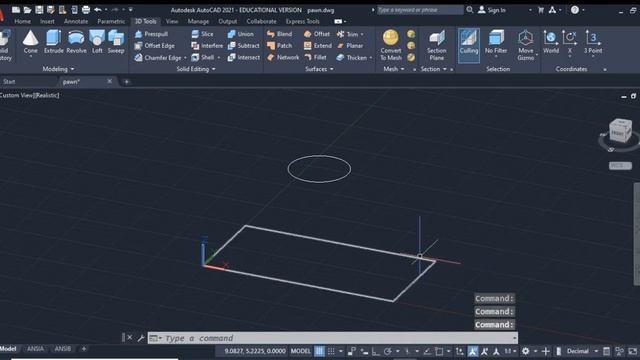
Task: Focus the Type a command input
Action: point(333,338)
